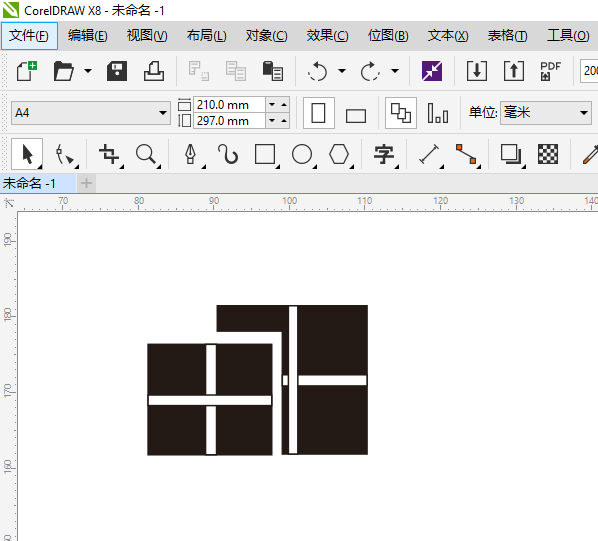Open the dropdown arrow beside Open folder

click(x=88, y=71)
